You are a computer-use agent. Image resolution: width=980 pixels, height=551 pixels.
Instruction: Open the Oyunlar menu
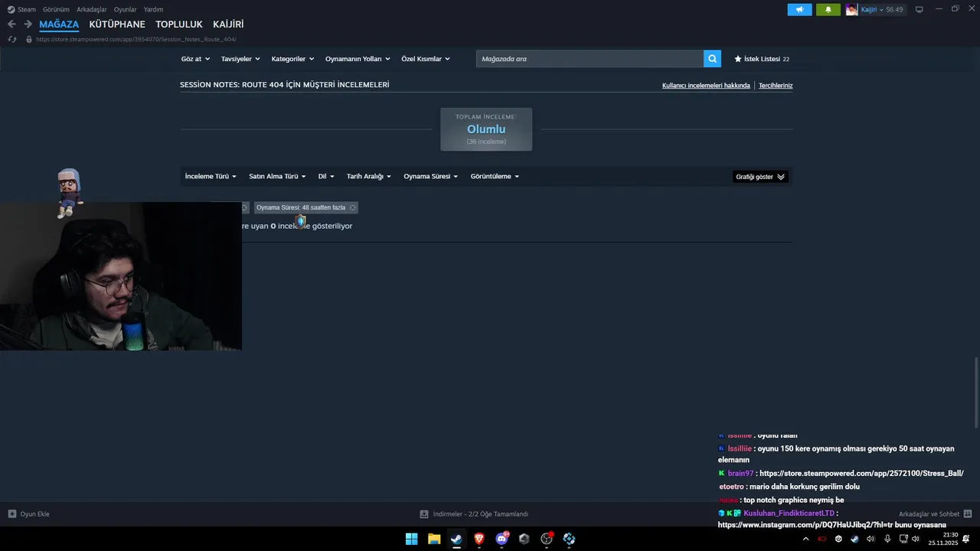coord(126,9)
